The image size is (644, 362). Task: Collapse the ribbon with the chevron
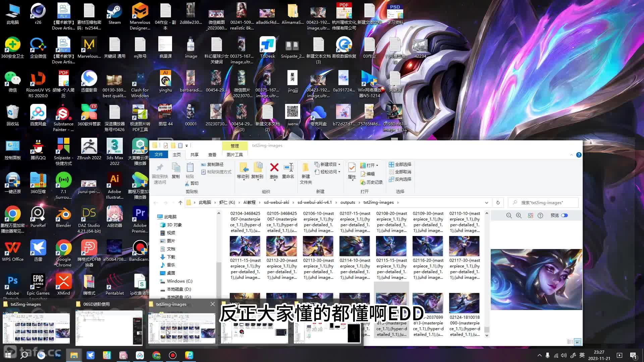(x=572, y=155)
